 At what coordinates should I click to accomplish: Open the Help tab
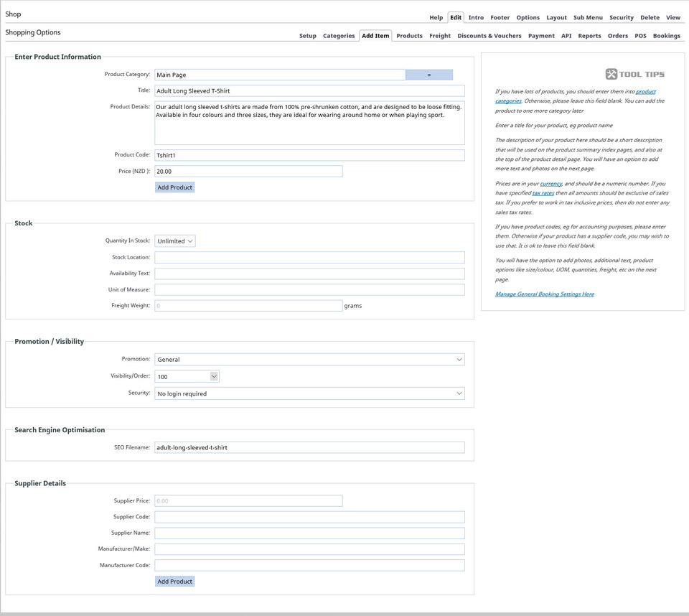coord(436,17)
